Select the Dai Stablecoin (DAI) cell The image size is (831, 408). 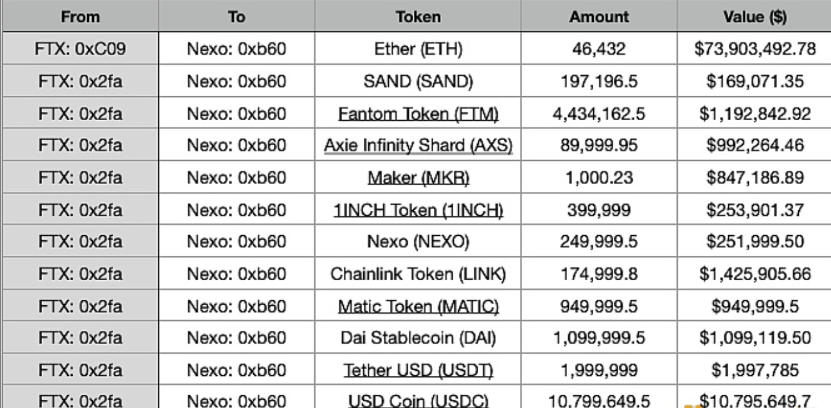coord(418,338)
